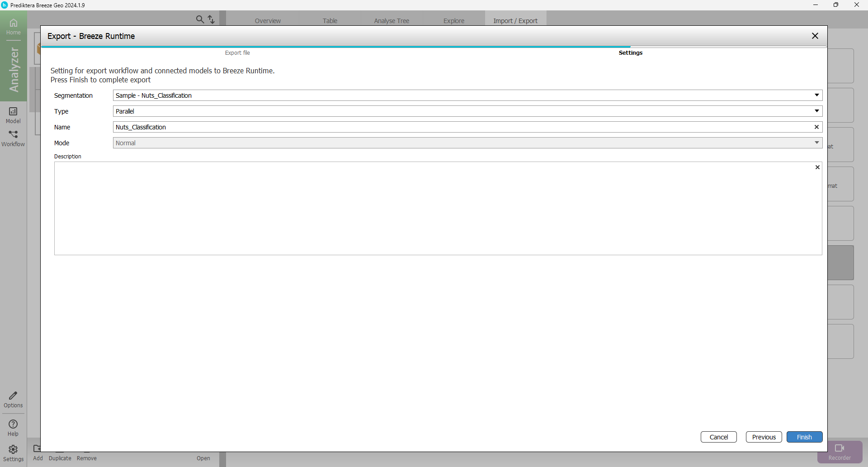This screenshot has height=467, width=868.
Task: Open the Help question mark icon
Action: 13,427
